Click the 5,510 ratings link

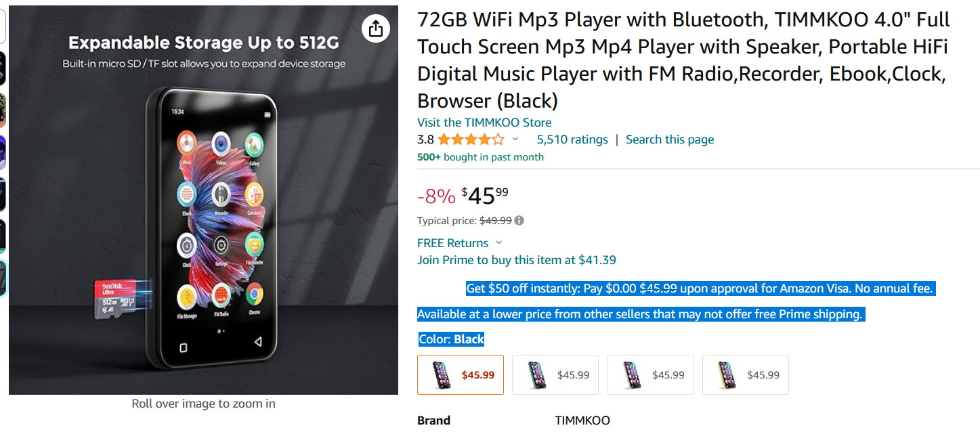click(x=572, y=139)
